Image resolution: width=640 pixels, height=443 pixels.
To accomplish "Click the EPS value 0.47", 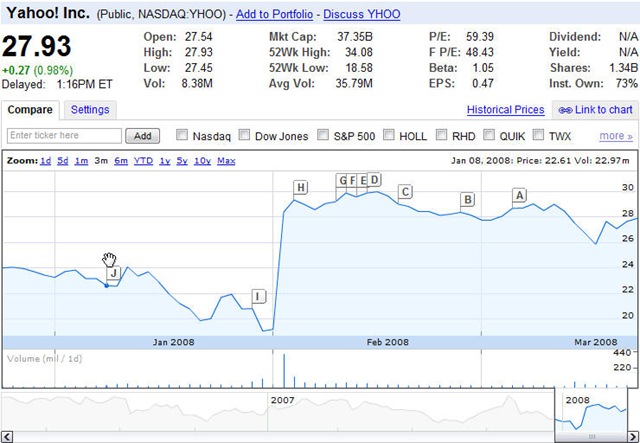I will pyautogui.click(x=482, y=84).
